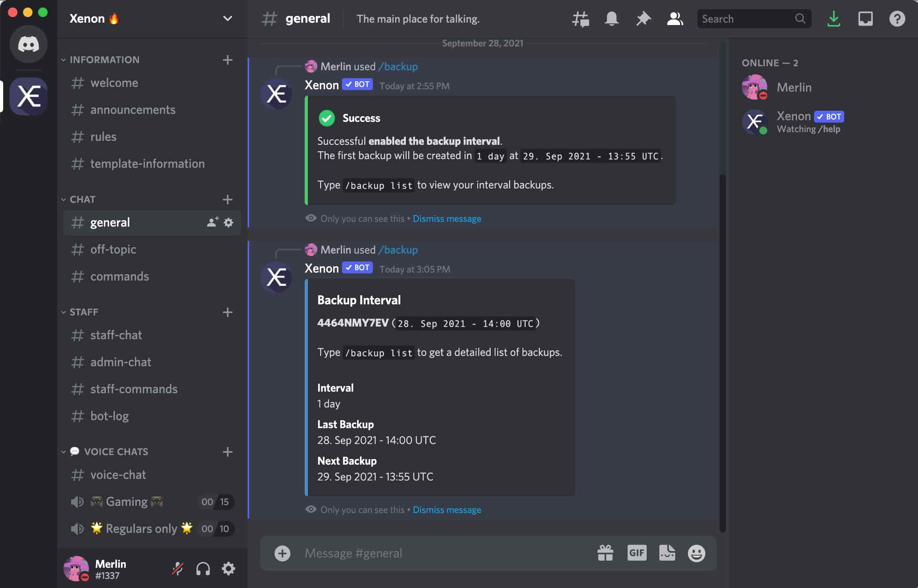Viewport: 918px width, 588px height.
Task: Select the #staff-chat channel
Action: [x=116, y=334]
